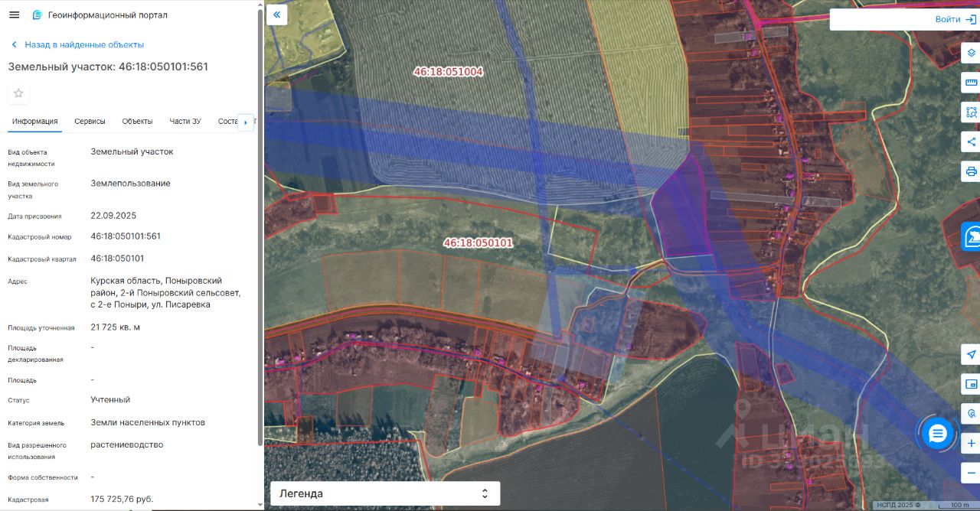Open the hamburger main menu
Viewport: 980px width, 511px height.
14,15
